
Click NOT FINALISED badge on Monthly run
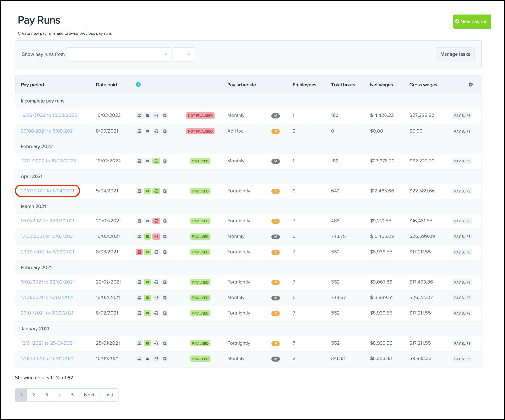point(200,116)
